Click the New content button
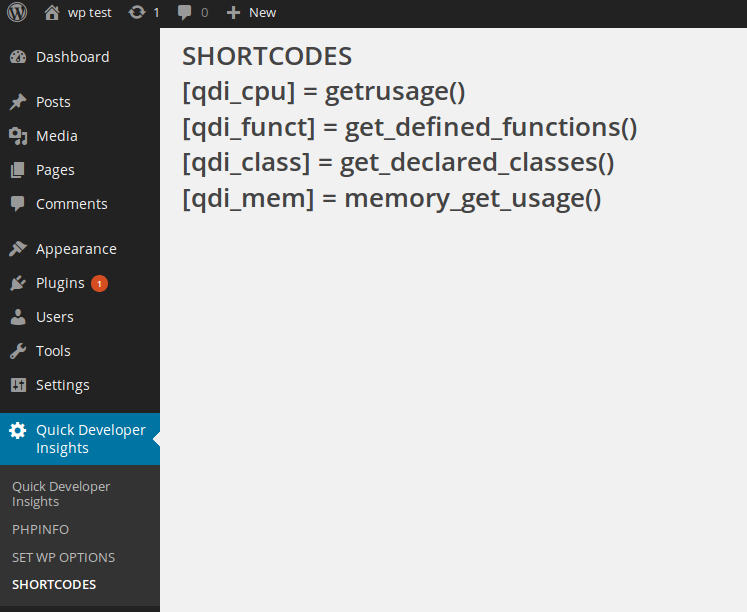The image size is (747, 612). coord(262,13)
